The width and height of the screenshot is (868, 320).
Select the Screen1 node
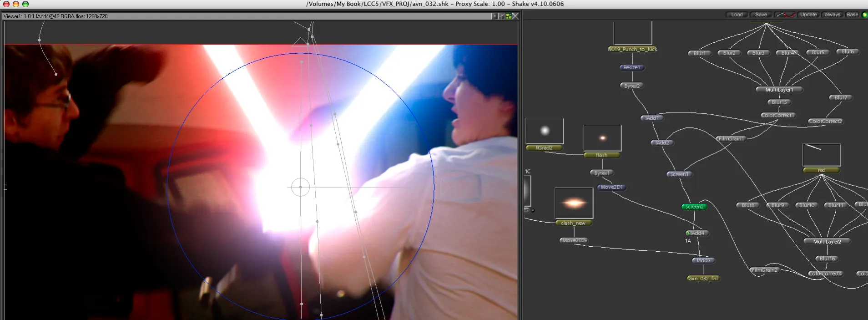pos(680,174)
